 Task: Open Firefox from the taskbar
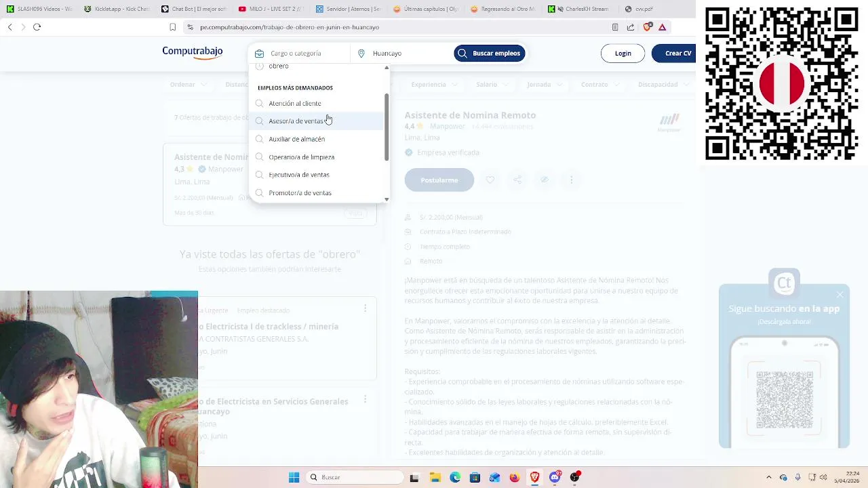point(515,477)
